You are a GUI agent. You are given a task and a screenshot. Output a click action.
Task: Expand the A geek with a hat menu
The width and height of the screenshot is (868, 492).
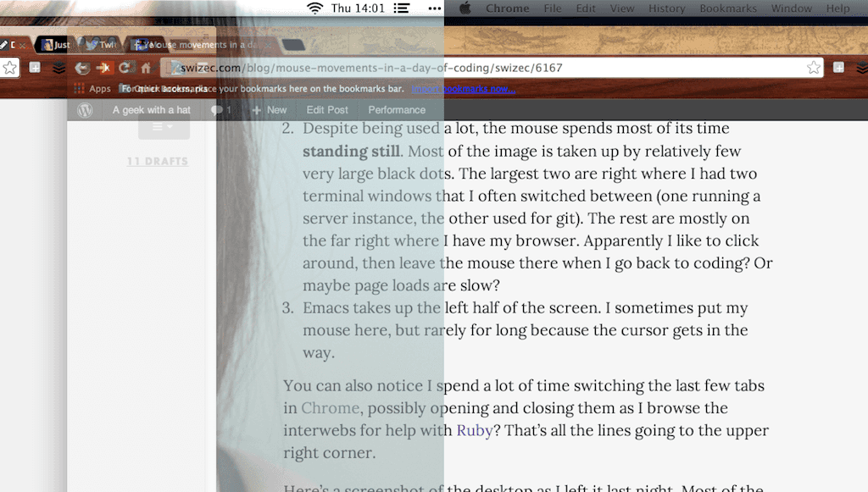click(152, 110)
